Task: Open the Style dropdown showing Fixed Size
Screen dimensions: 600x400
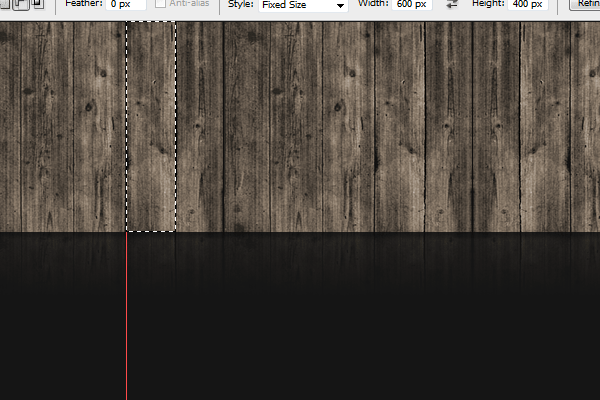Action: 302,5
